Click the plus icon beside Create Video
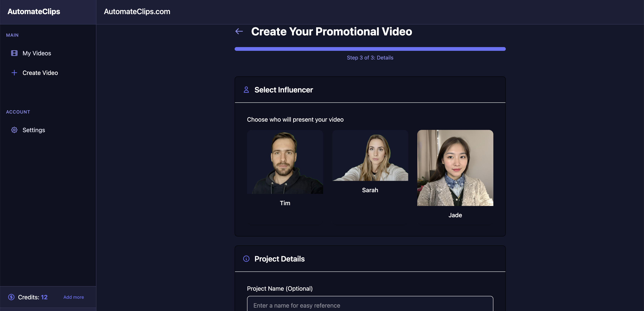 14,73
